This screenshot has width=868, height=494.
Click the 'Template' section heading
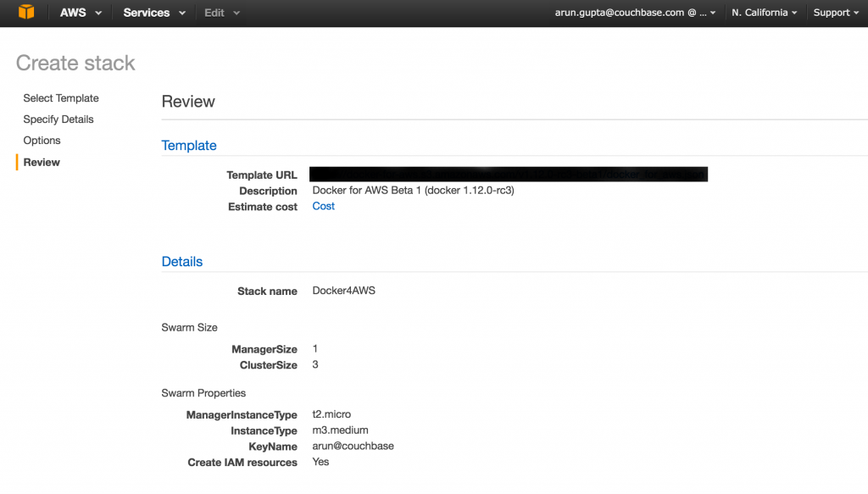(x=189, y=146)
